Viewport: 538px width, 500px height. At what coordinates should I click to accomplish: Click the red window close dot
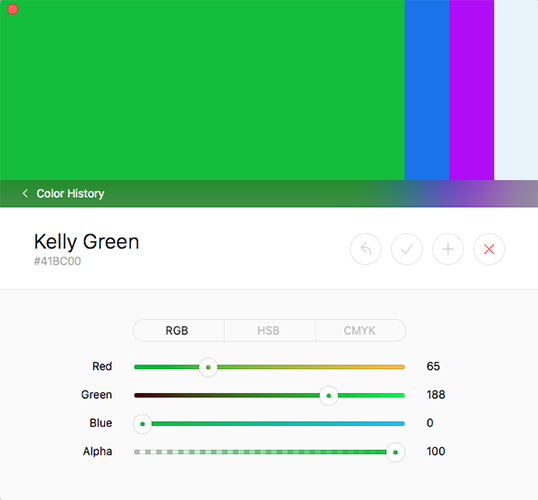coord(13,9)
